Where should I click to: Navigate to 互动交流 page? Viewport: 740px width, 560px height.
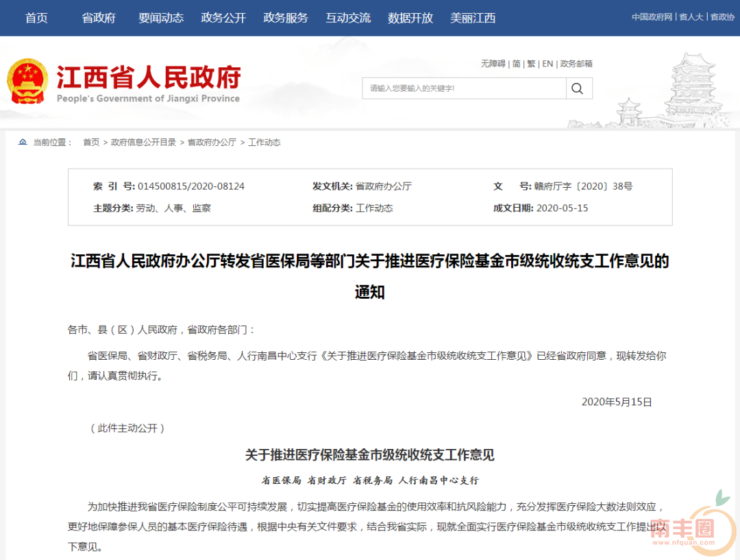348,18
